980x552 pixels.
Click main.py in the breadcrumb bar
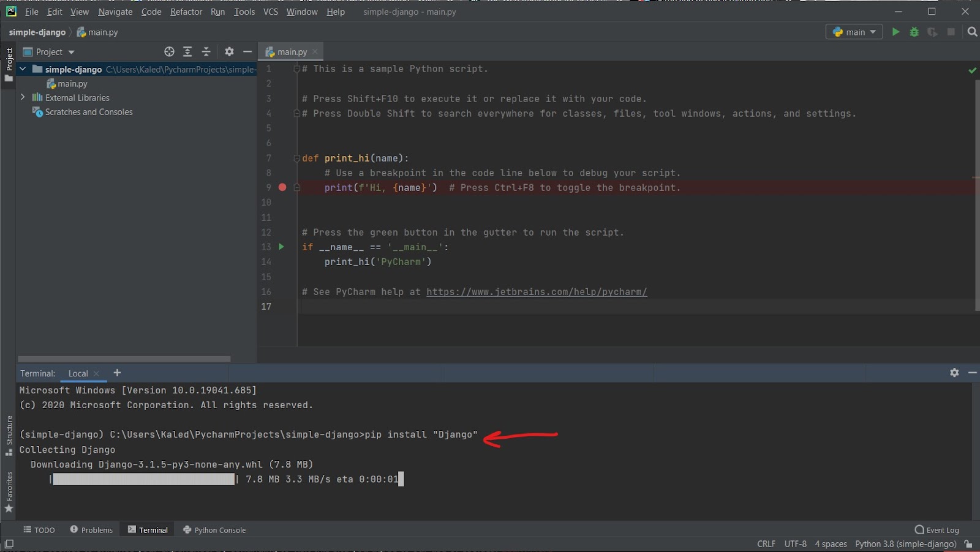97,32
